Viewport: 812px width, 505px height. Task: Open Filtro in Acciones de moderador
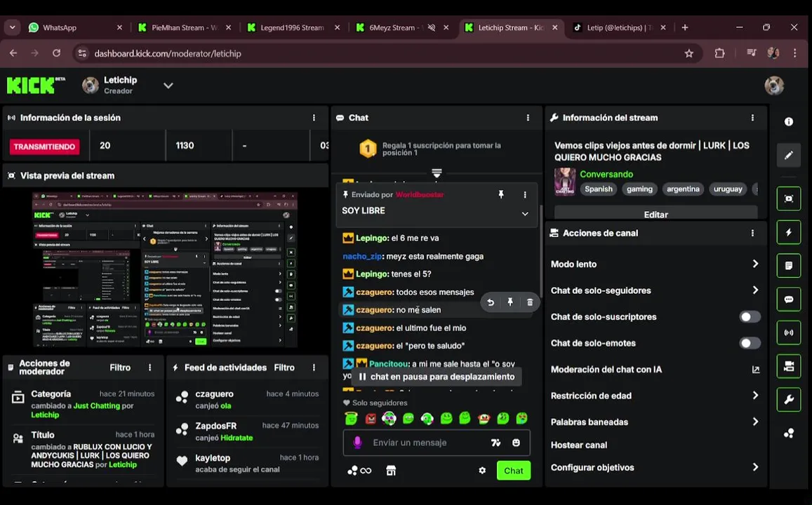pyautogui.click(x=120, y=368)
